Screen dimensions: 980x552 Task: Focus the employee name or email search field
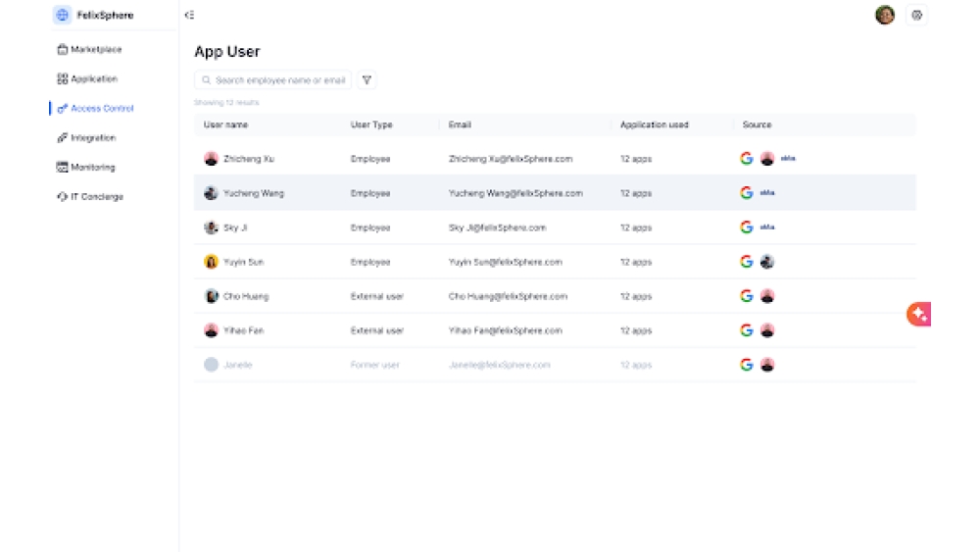coord(273,80)
